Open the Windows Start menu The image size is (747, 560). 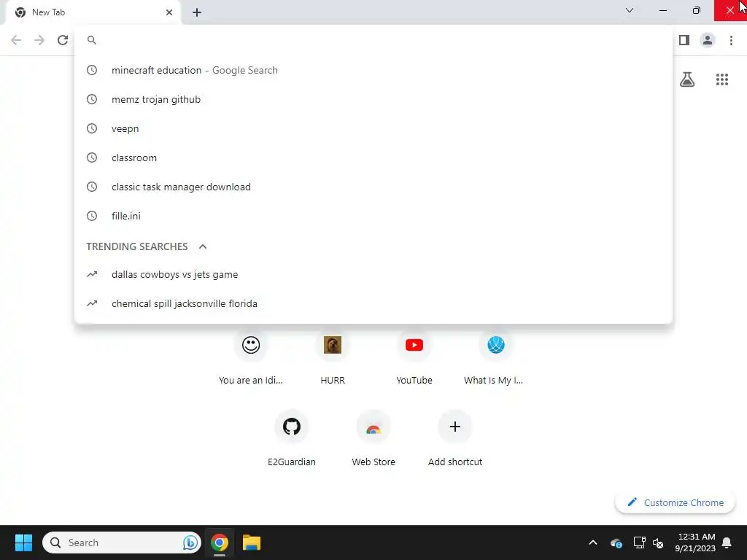(23, 542)
